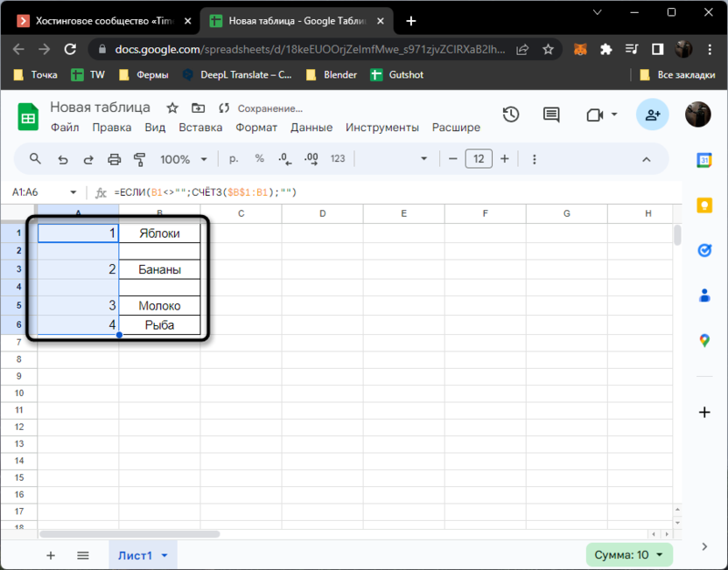Undo the last action
Image resolution: width=728 pixels, height=570 pixels.
click(62, 159)
